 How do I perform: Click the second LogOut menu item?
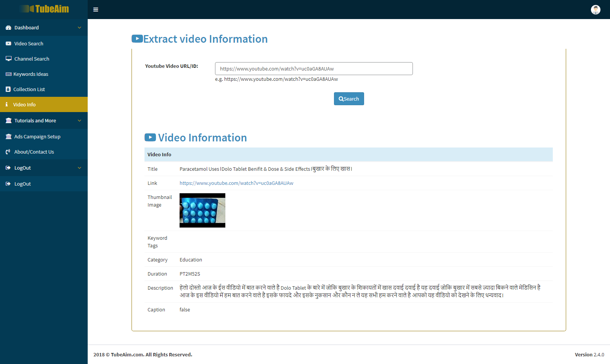(44, 184)
